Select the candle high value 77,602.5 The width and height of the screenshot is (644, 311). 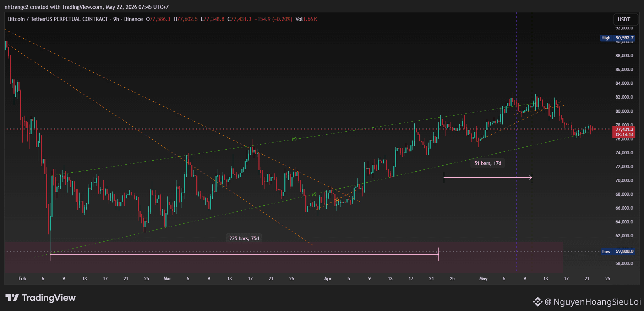point(187,19)
